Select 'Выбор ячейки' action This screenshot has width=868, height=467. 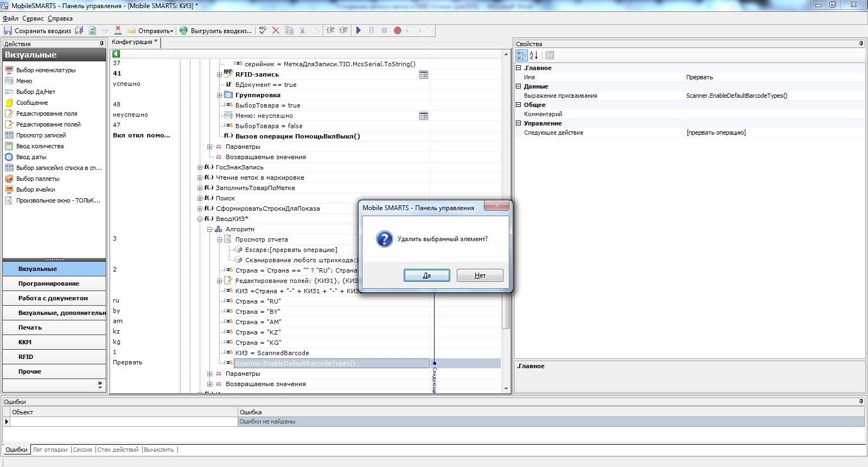coord(35,190)
